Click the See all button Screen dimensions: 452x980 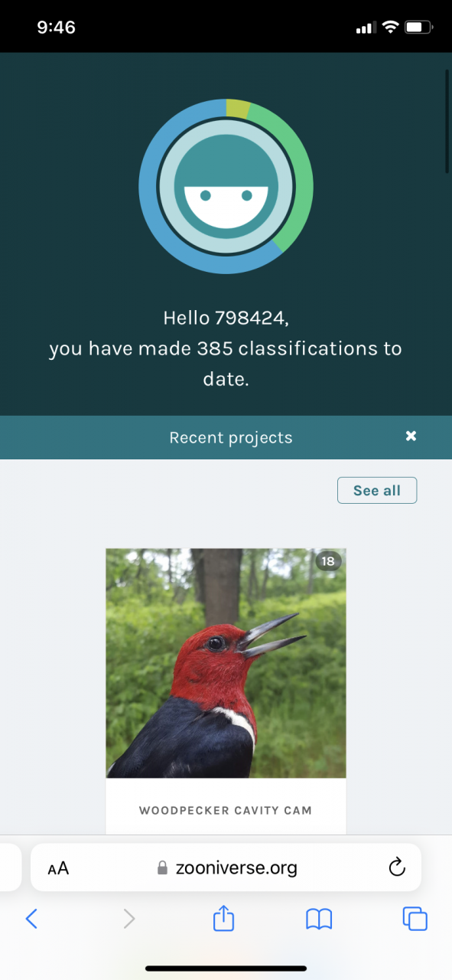tap(377, 490)
